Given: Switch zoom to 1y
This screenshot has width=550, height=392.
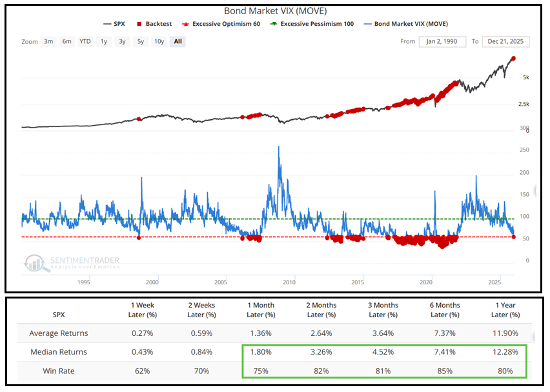Looking at the screenshot, I should click(103, 41).
